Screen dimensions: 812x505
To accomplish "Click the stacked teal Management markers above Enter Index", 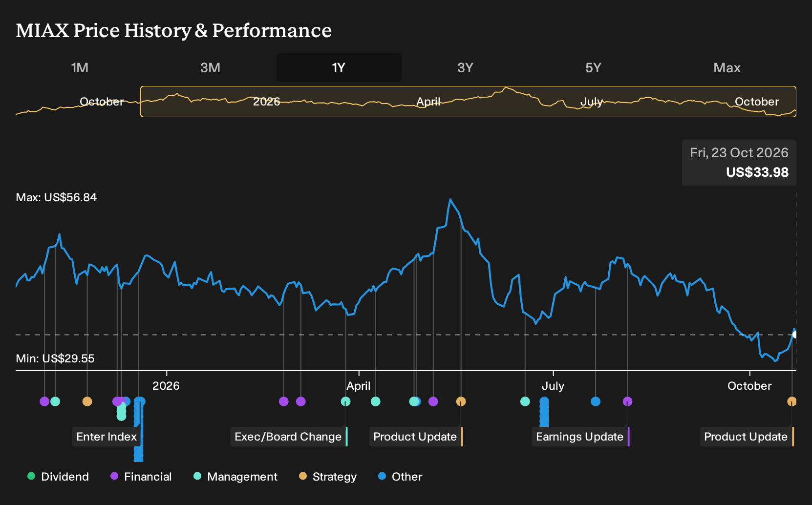I will pyautogui.click(x=121, y=411).
